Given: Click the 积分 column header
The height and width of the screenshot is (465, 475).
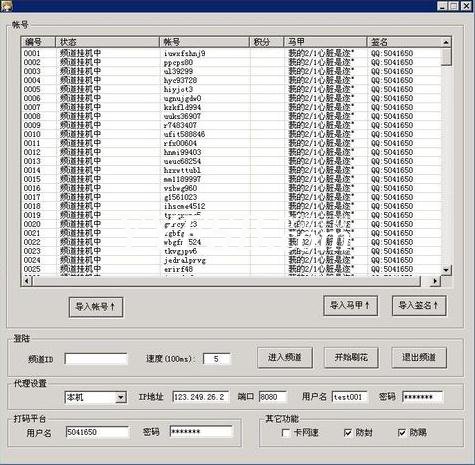Looking at the screenshot, I should click(x=266, y=42).
